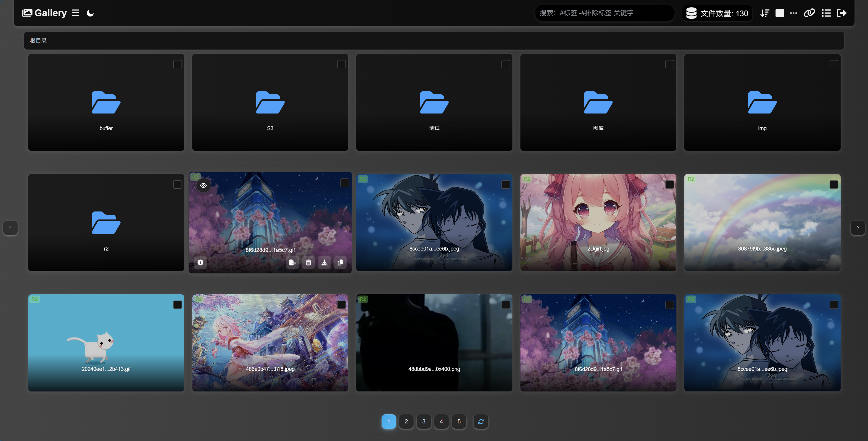This screenshot has height=441, width=868.
Task: Click the move file icon on hovered gif
Action: [292, 262]
